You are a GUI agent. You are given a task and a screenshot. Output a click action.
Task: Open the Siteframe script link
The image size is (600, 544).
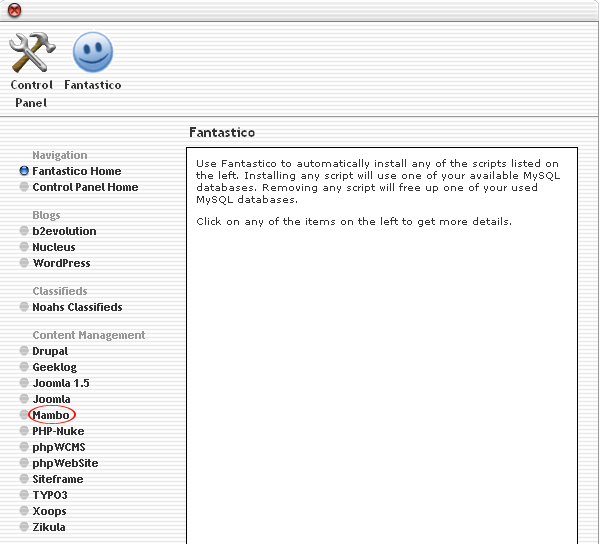pos(58,479)
